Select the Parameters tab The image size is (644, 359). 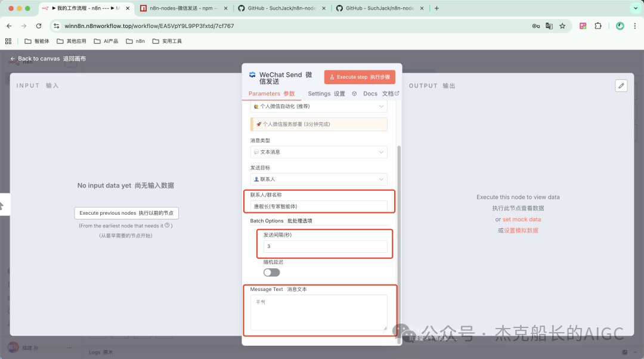(x=271, y=94)
